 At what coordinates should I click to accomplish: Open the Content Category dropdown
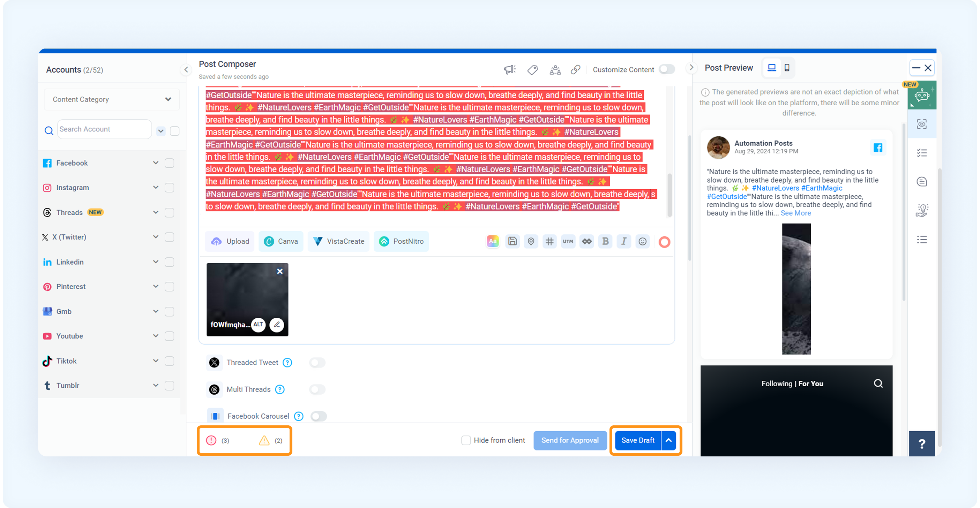click(112, 100)
